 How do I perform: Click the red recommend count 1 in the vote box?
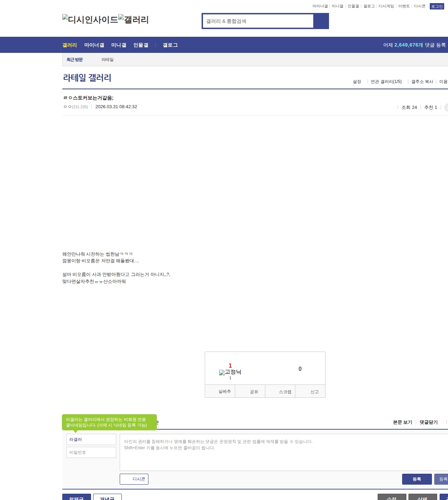point(230,366)
